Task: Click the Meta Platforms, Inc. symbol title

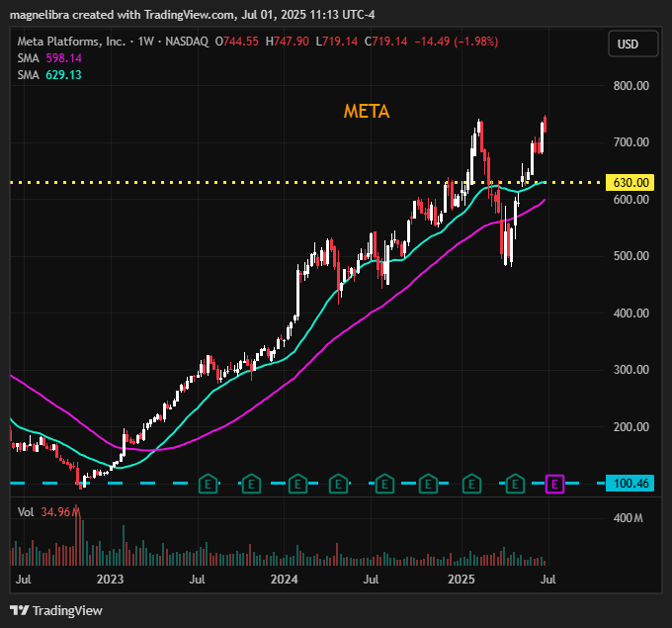Action: pyautogui.click(x=71, y=42)
